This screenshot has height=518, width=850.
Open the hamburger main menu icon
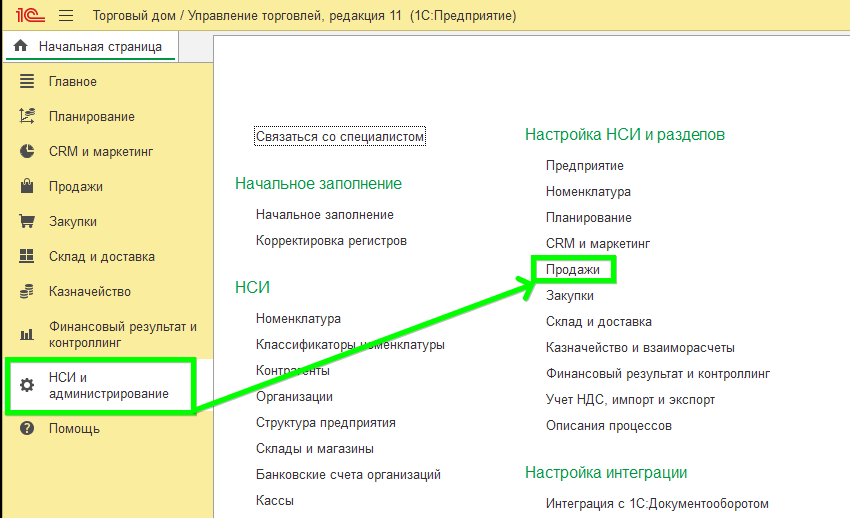click(x=66, y=15)
